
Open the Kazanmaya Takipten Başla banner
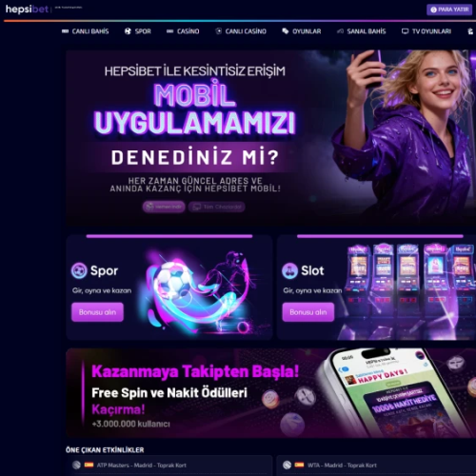[271, 393]
